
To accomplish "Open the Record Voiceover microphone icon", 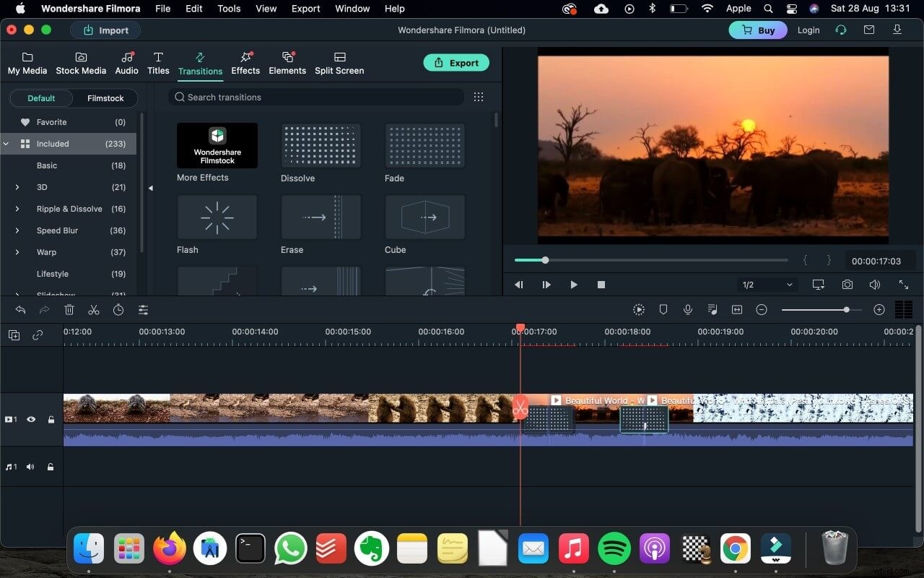I will [x=687, y=309].
